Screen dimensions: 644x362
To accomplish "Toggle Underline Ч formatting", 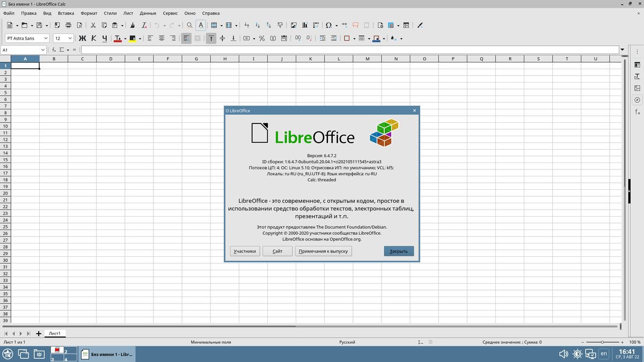I will tap(105, 38).
